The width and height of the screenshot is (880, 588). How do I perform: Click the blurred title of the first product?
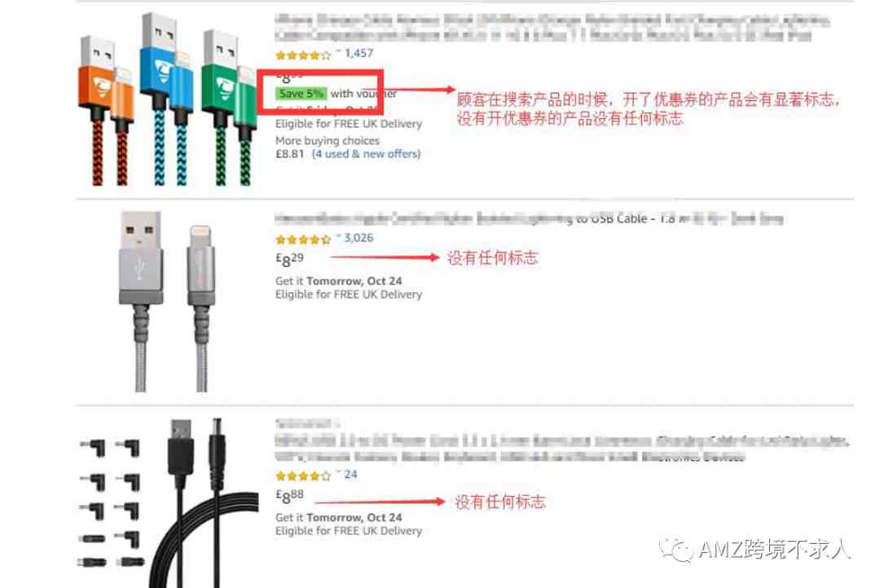[552, 28]
